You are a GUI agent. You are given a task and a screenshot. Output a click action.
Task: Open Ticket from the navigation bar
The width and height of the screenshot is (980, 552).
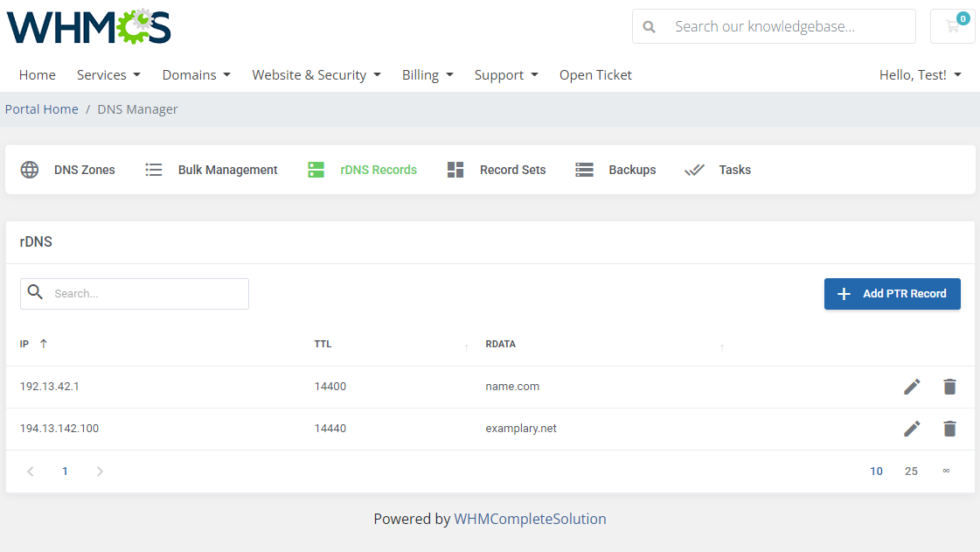tap(595, 75)
